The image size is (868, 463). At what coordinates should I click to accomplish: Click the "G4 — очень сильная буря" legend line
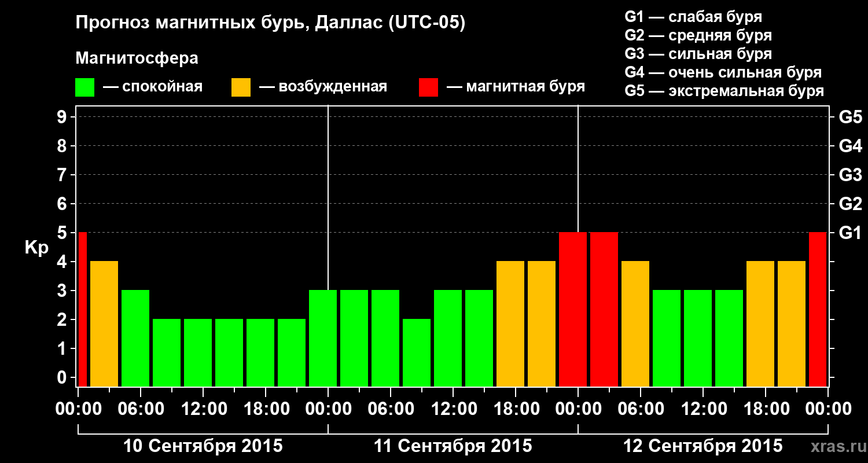pos(723,72)
